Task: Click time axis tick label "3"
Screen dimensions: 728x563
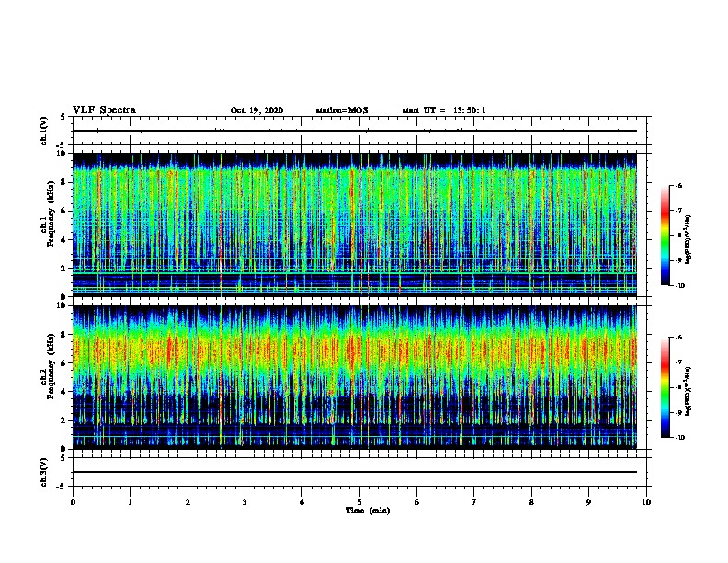Action: pyautogui.click(x=245, y=502)
